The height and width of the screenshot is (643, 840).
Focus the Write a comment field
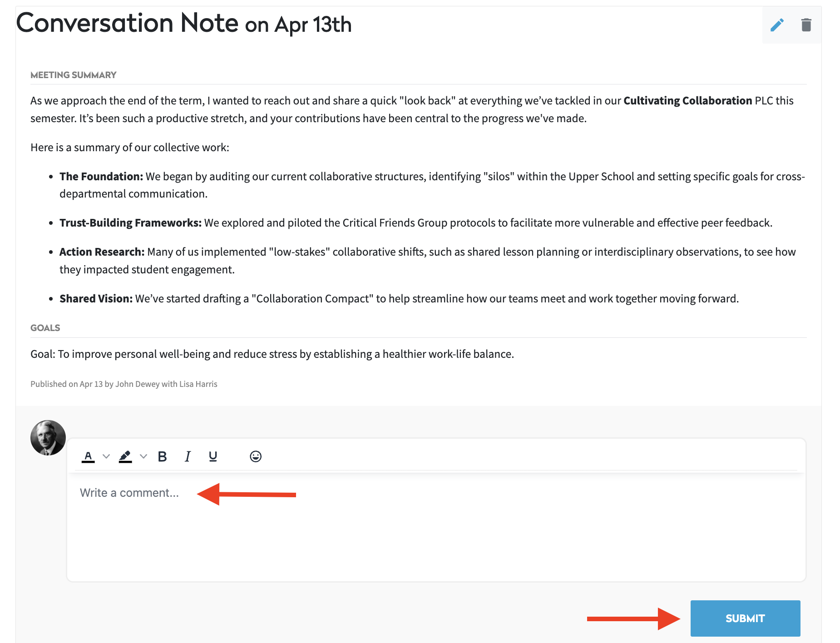click(x=436, y=527)
